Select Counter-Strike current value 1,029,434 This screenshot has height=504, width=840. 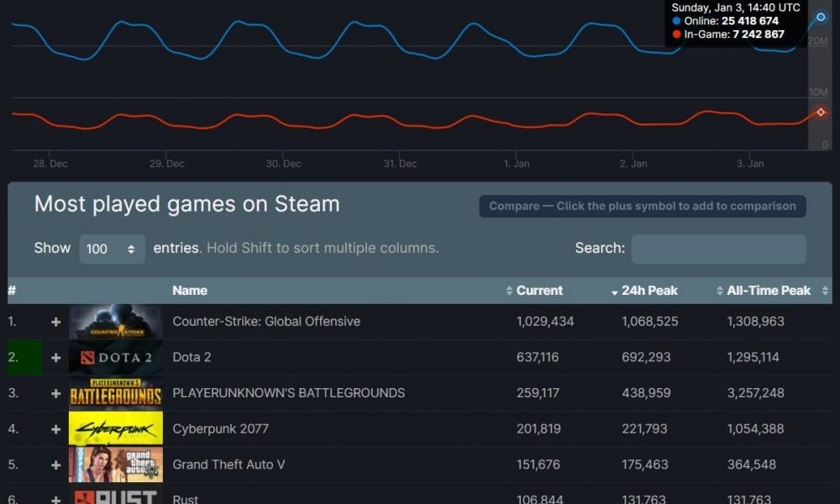click(545, 322)
